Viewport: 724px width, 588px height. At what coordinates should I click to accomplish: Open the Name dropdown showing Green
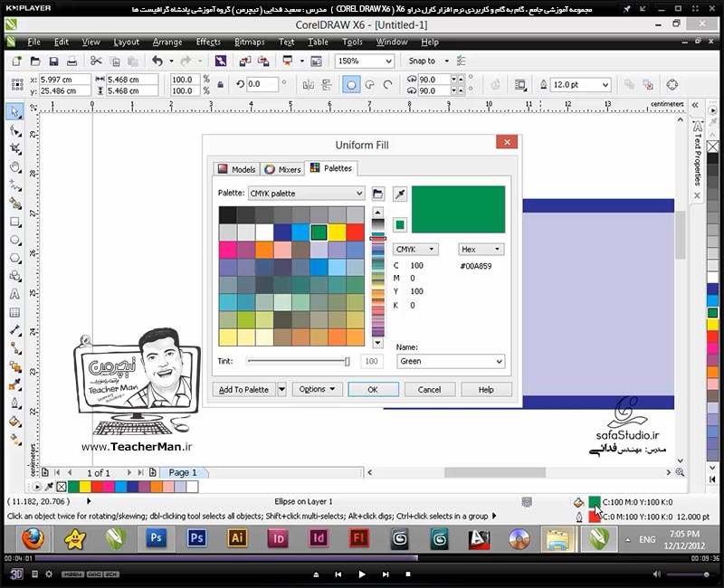coord(450,361)
